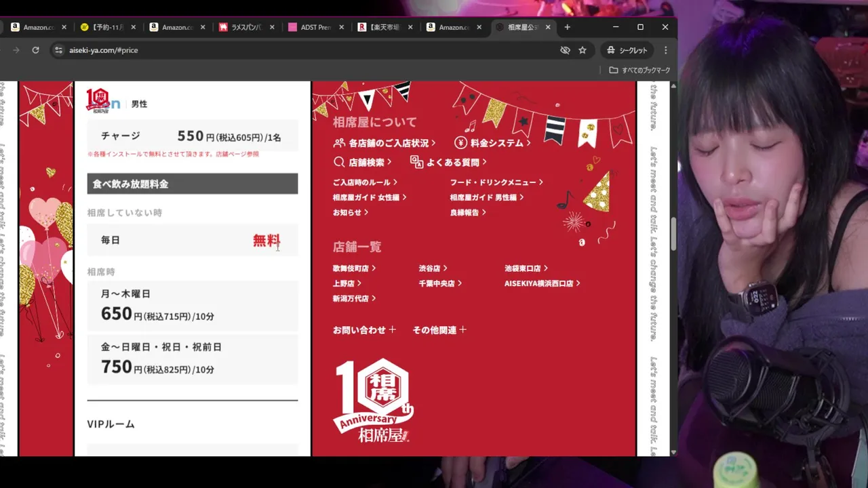Open フード・ドリンクメニュー link
868x488 pixels.
tap(496, 182)
